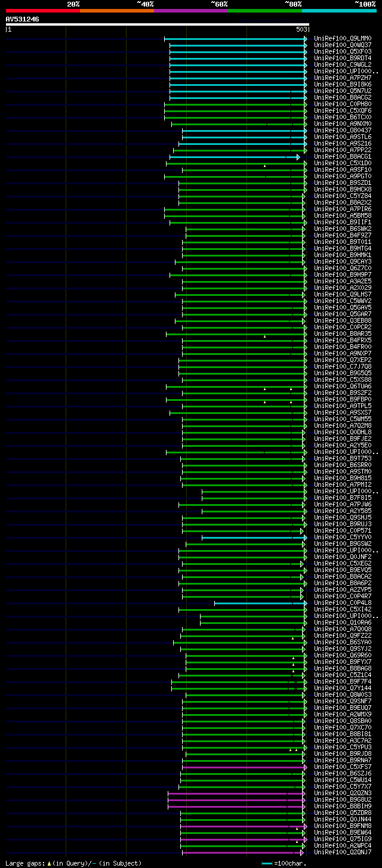This screenshot has height=868, width=382.
Task: Select the UniRef100_Q5GAV5 label
Action: 343,307
